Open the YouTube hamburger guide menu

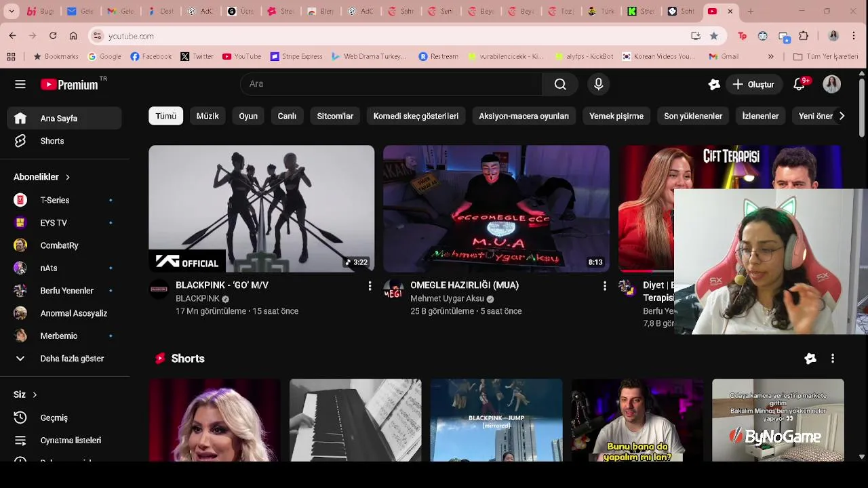click(x=20, y=84)
